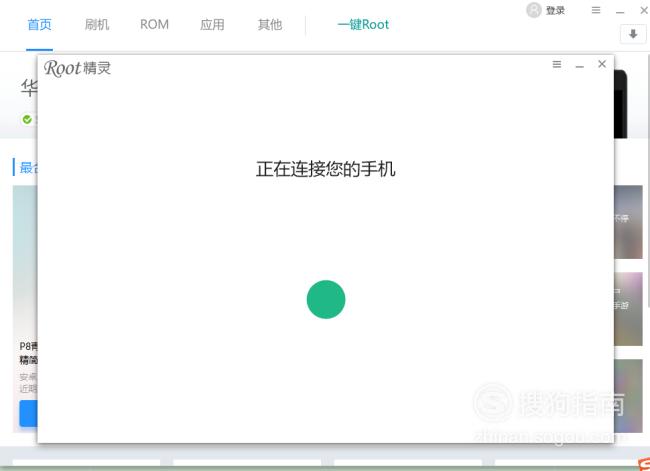650x471 pixels.
Task: Open the Root精灵 dialog menu icon
Action: (557, 64)
